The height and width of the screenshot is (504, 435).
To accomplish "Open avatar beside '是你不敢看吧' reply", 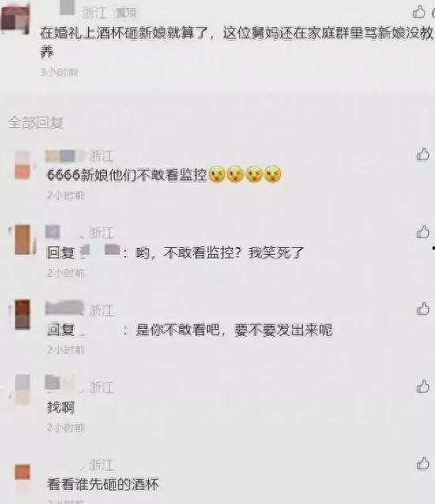I will point(23,314).
